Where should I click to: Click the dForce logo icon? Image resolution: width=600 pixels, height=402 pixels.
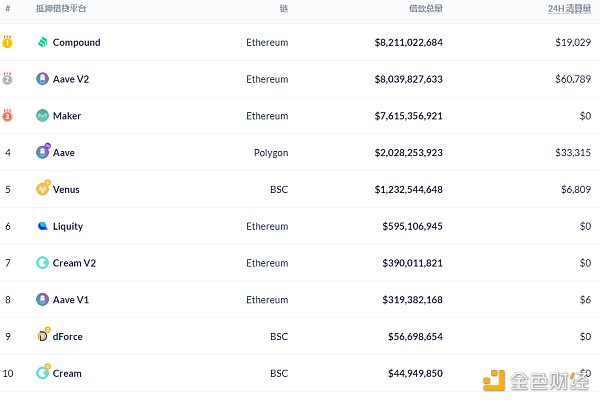42,336
